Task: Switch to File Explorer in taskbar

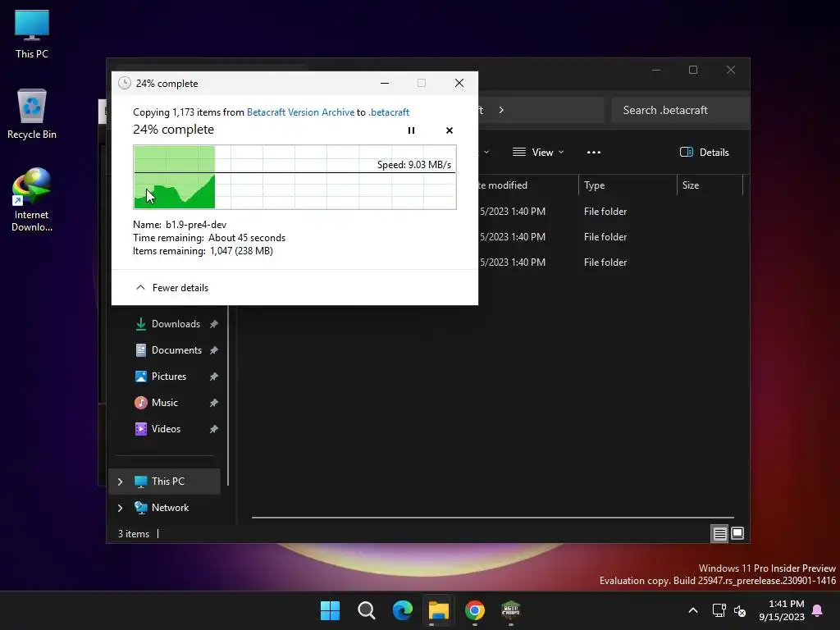Action: point(438,610)
